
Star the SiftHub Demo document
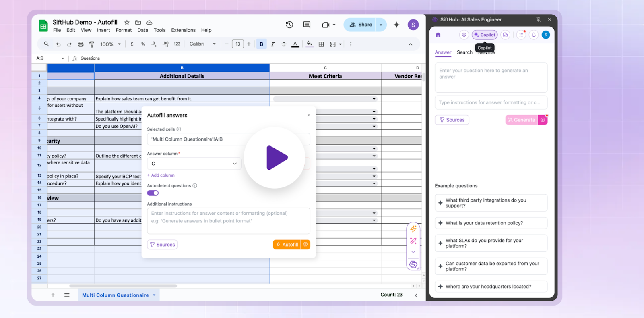(x=127, y=23)
